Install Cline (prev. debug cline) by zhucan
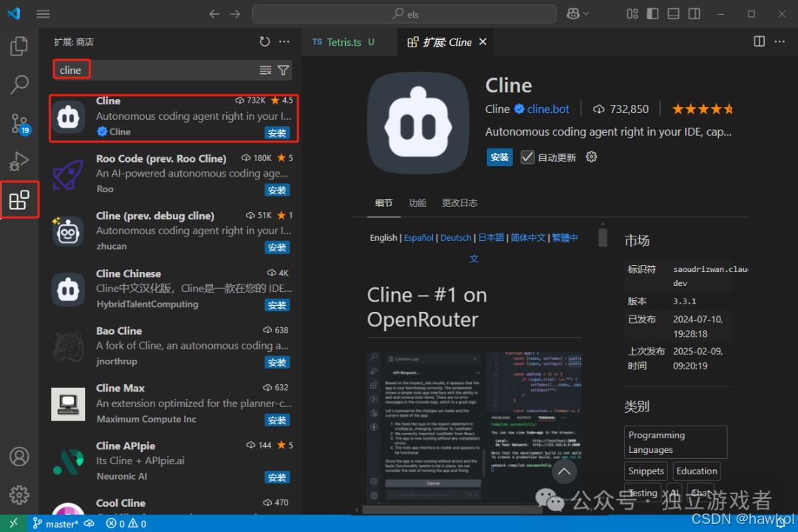This screenshot has height=532, width=798. (x=277, y=248)
